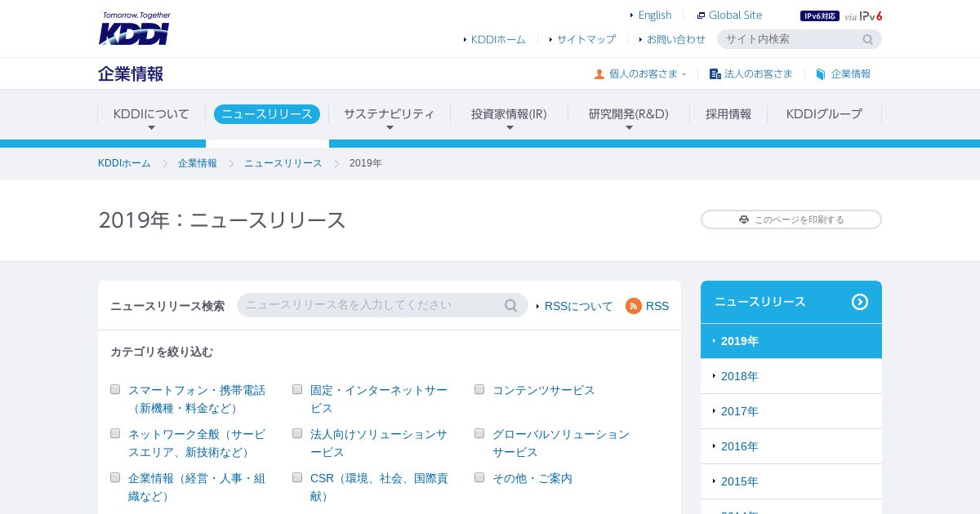Switch to English site link
Image resolution: width=980 pixels, height=514 pixels.
point(655,16)
